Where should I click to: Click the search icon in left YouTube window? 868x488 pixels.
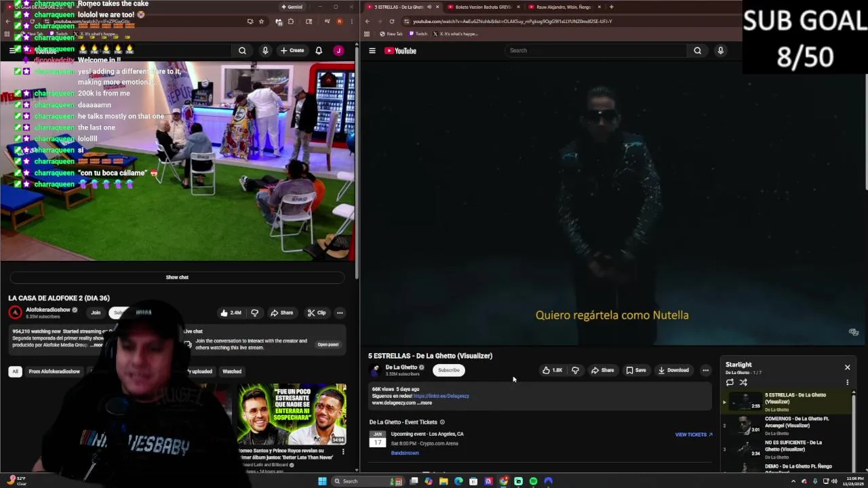pos(242,51)
